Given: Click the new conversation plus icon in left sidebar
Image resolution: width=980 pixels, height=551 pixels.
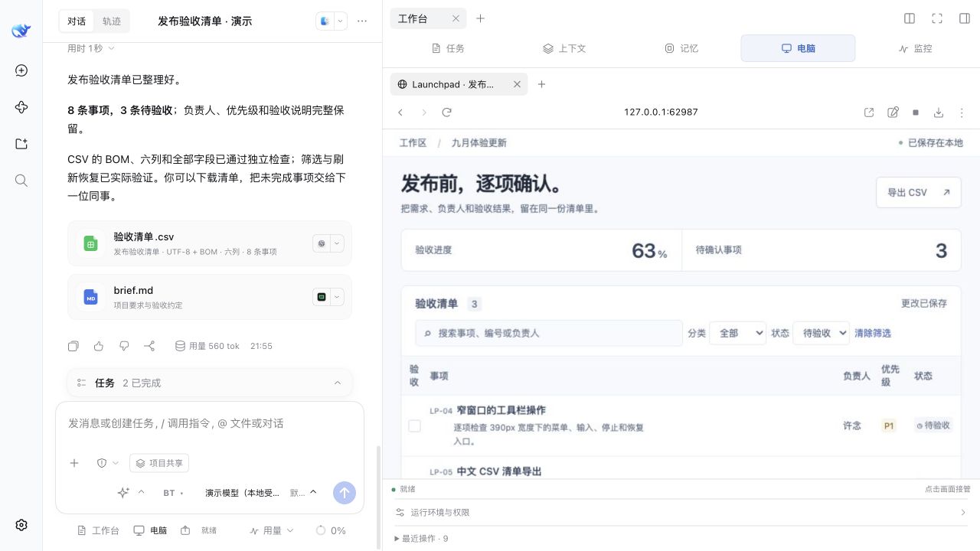Looking at the screenshot, I should pyautogui.click(x=21, y=70).
